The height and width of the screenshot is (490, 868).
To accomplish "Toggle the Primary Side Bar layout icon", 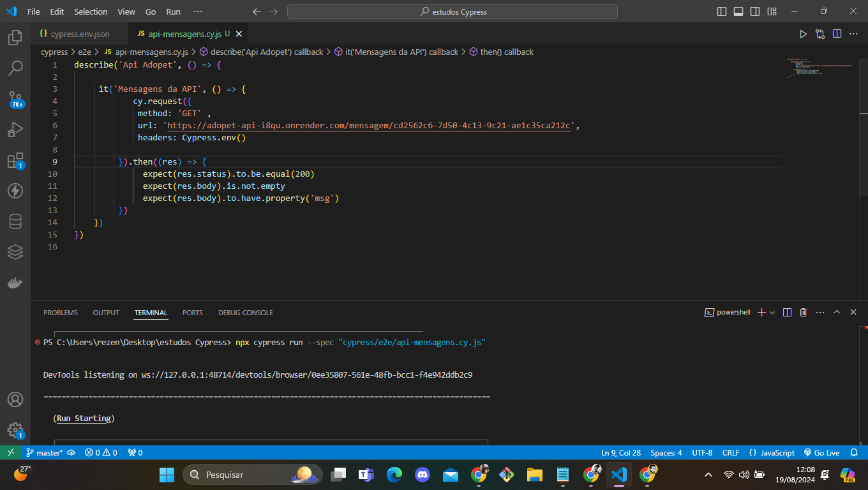I will [x=722, y=11].
